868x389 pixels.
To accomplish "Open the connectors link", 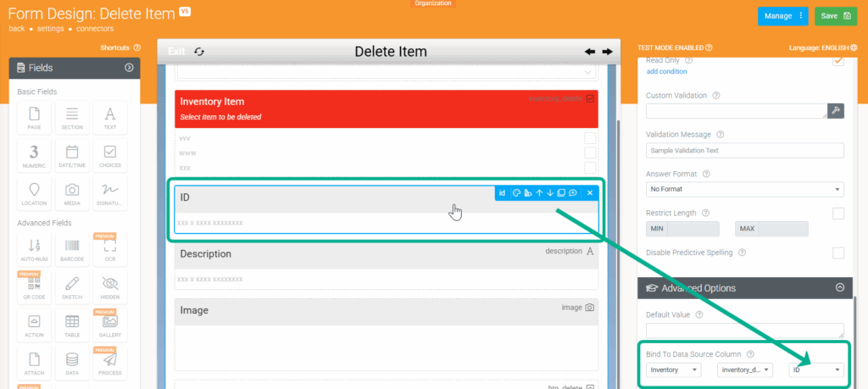I will coord(95,28).
